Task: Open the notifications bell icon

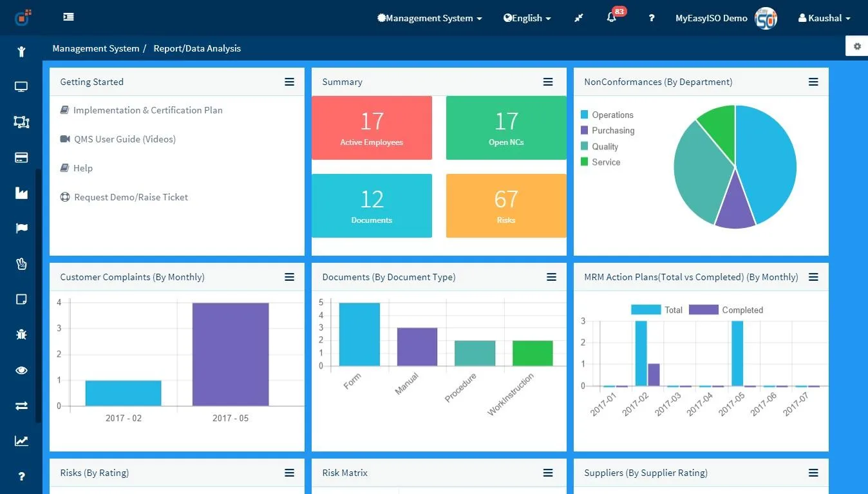Action: pyautogui.click(x=612, y=18)
